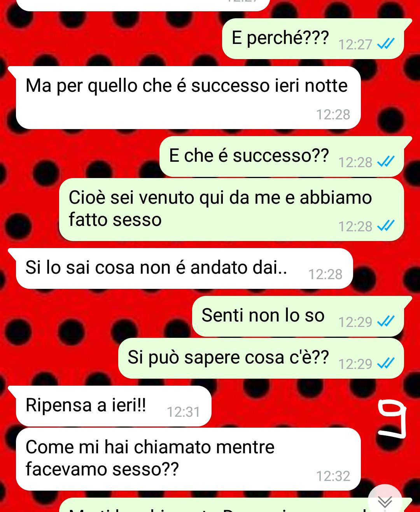Select 'Come mi hai chiamato mentre facevamo sesso??' message
Image resolution: width=420 pixels, height=512 pixels.
coord(188,459)
